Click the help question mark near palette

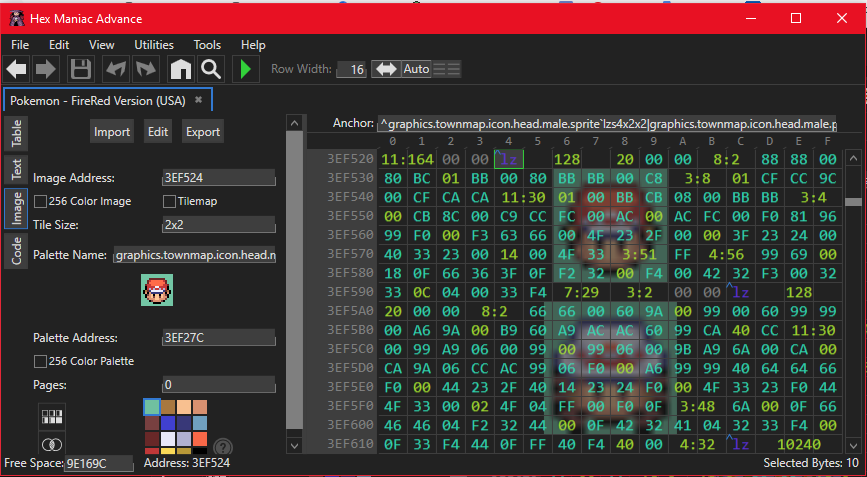tap(223, 447)
